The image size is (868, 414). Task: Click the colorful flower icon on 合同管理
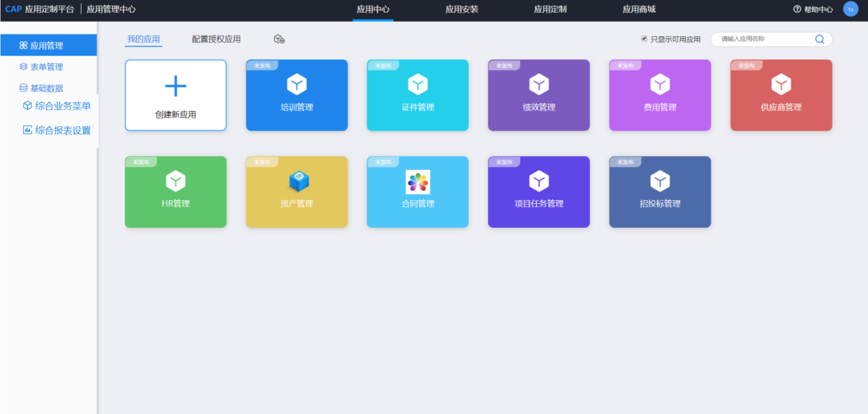click(418, 182)
